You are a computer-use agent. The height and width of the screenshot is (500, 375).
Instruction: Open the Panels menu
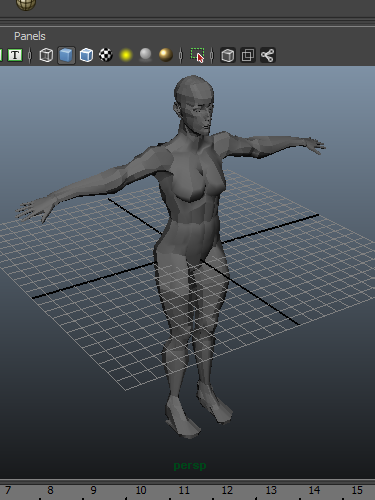click(x=30, y=36)
